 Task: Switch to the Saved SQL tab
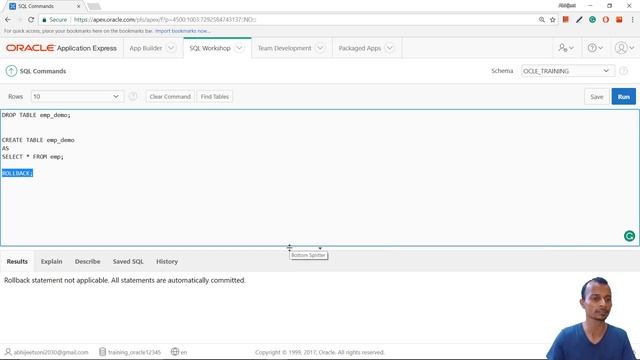point(128,262)
